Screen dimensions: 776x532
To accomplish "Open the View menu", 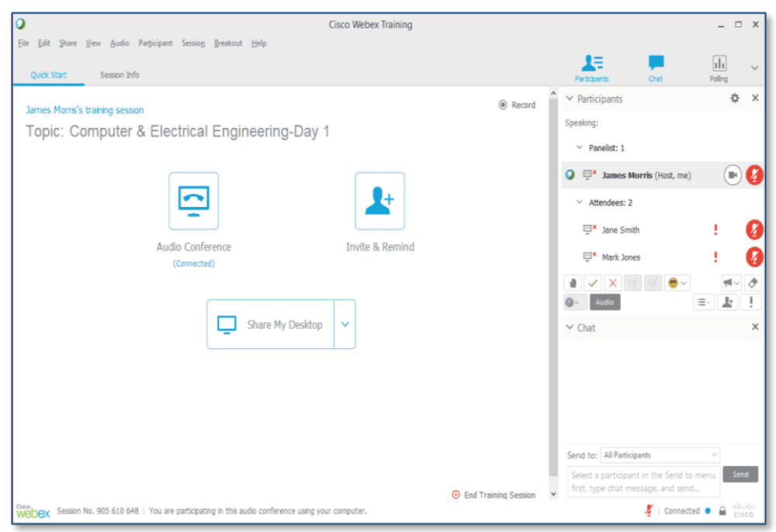I will tap(93, 43).
